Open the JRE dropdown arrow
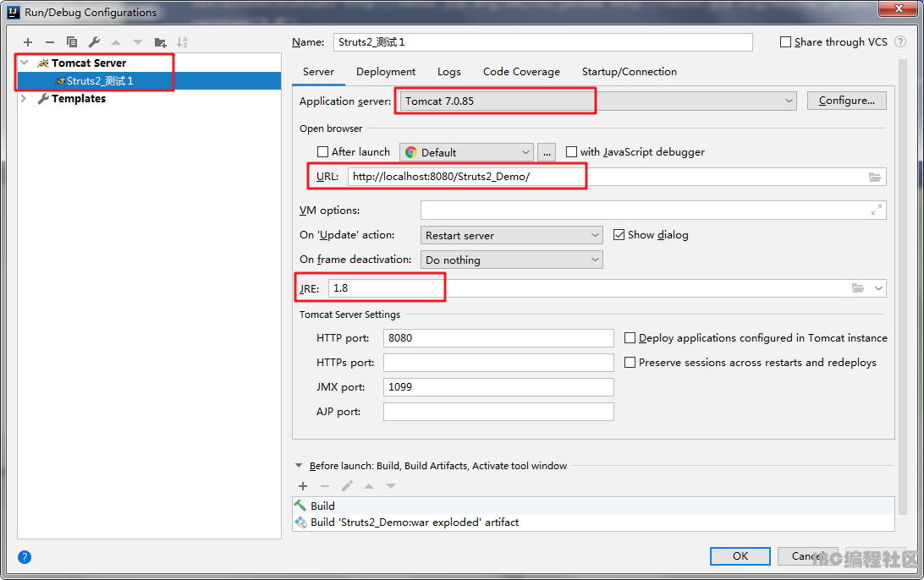This screenshot has height=580, width=924. (x=878, y=288)
